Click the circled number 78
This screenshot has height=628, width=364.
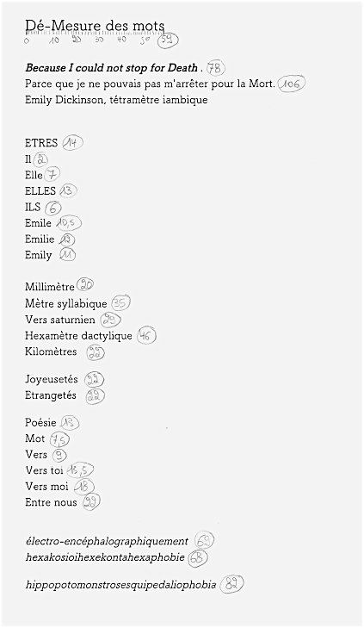(216, 69)
